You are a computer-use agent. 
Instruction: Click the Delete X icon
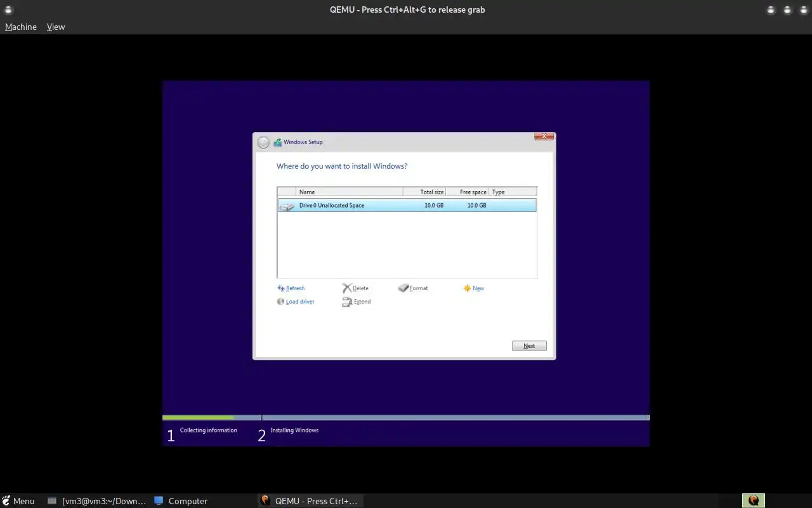click(x=346, y=288)
